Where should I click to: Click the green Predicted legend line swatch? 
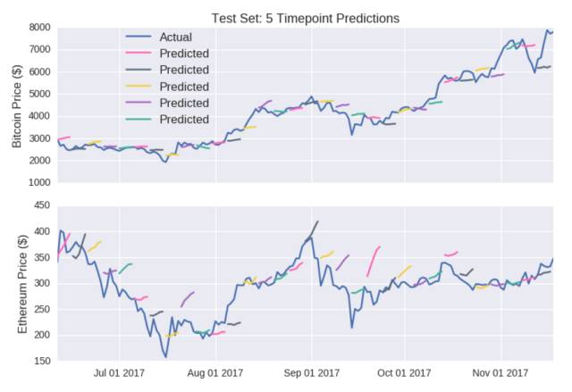click(139, 119)
